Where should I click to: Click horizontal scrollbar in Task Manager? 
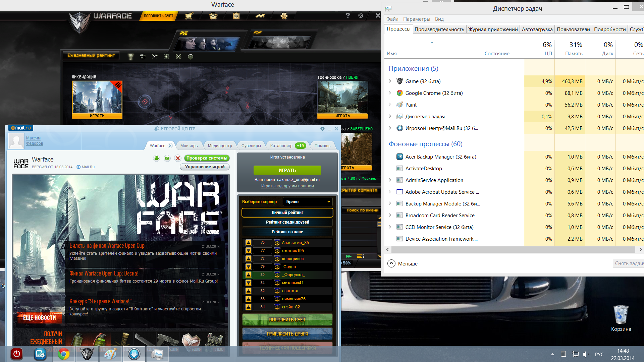[513, 249]
